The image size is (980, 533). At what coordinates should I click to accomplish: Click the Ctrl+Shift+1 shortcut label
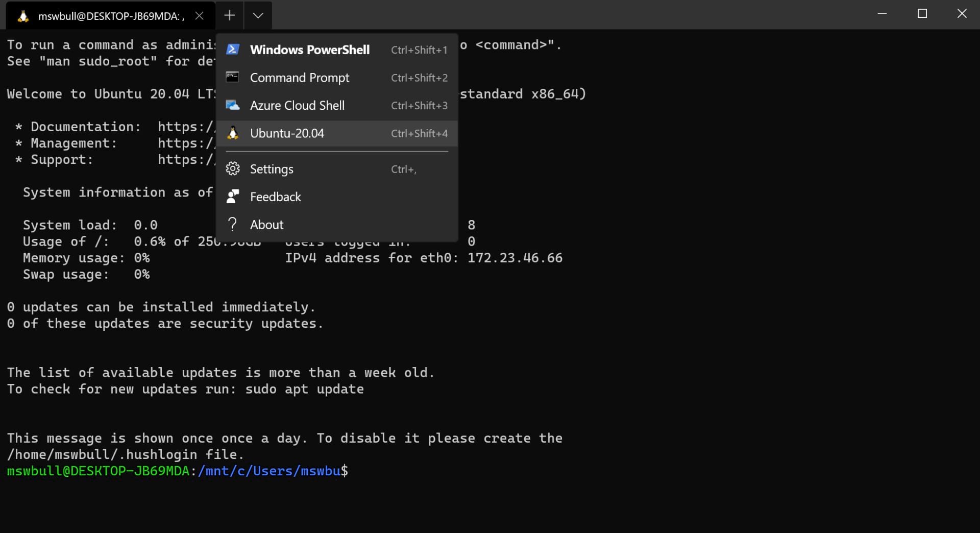pyautogui.click(x=419, y=50)
